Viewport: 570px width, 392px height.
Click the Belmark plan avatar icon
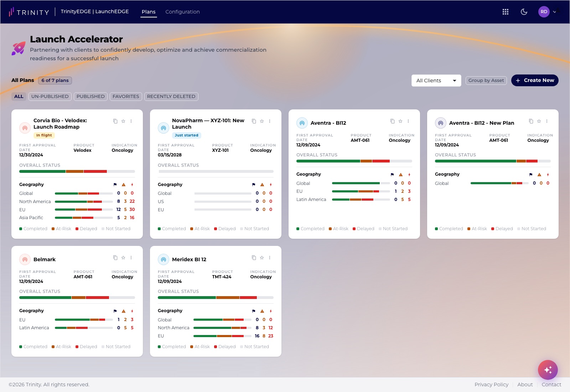pyautogui.click(x=25, y=259)
